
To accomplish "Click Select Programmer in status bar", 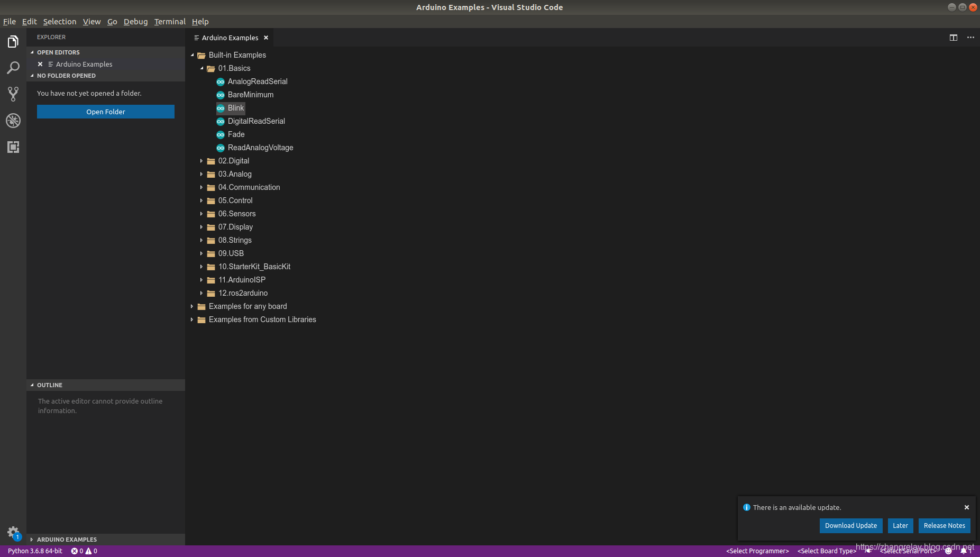I will point(757,551).
